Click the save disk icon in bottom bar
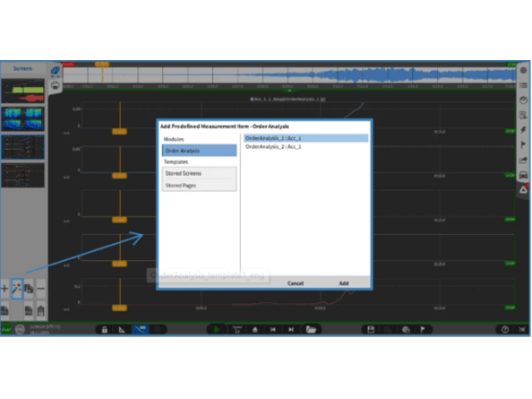The image size is (532, 399). pyautogui.click(x=371, y=329)
